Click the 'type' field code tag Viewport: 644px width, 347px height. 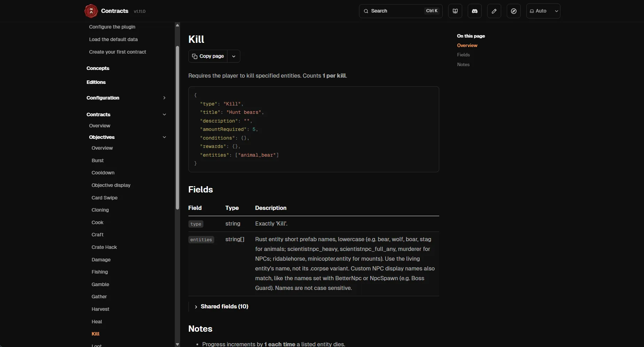pos(196,224)
